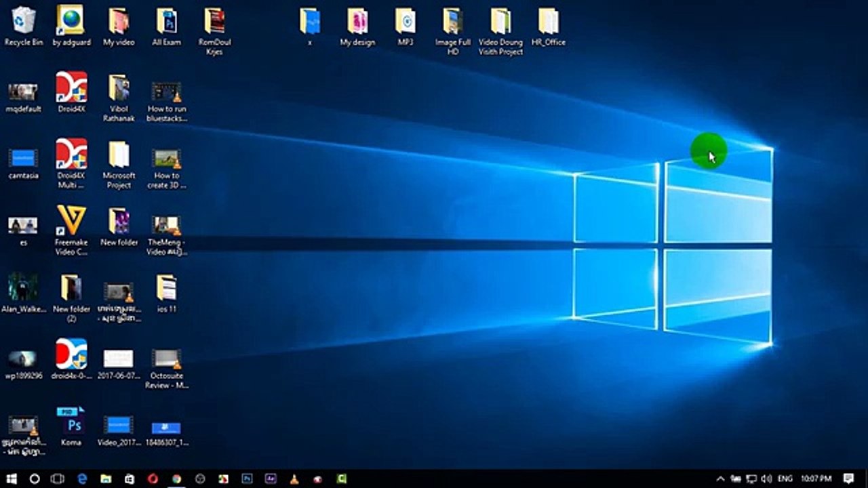Select the 'My video' folder
The height and width of the screenshot is (488, 868).
pos(119,26)
